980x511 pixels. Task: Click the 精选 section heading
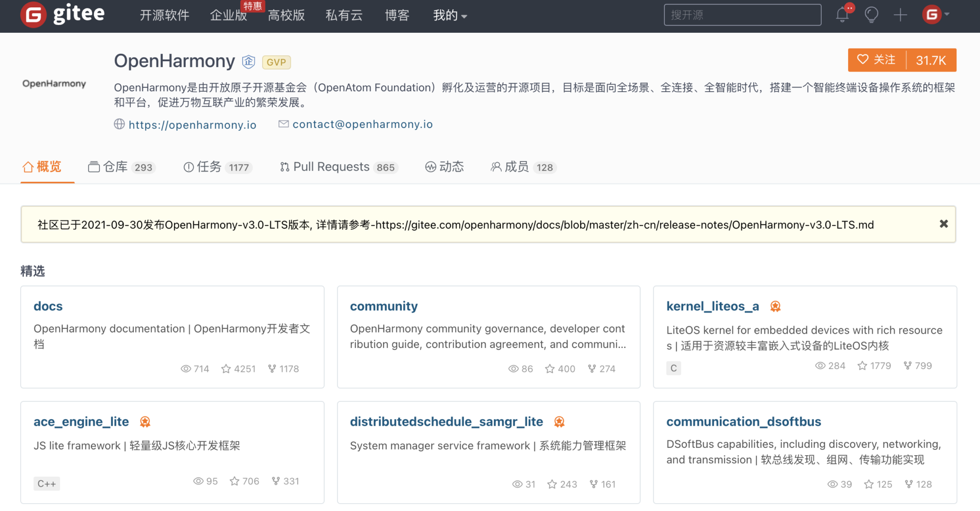click(x=33, y=271)
